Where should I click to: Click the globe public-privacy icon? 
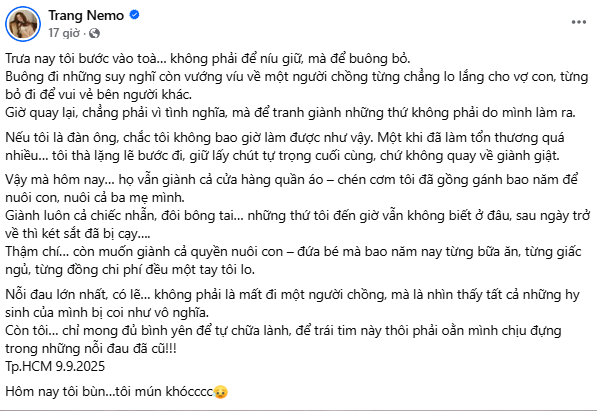pos(94,34)
